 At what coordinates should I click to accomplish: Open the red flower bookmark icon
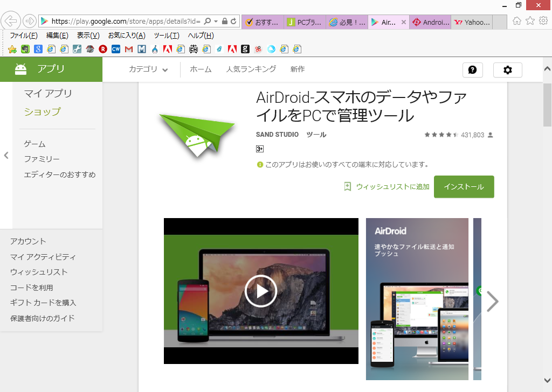pyautogui.click(x=258, y=49)
